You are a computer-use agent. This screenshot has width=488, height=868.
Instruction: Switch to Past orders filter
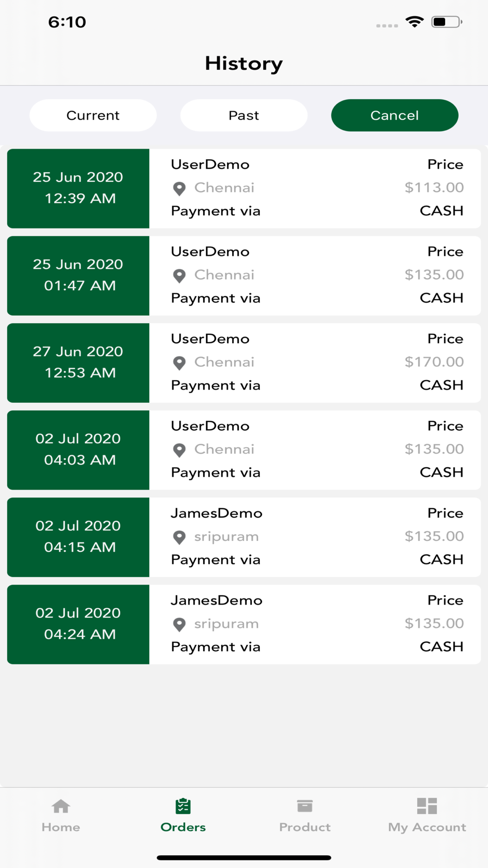[244, 115]
